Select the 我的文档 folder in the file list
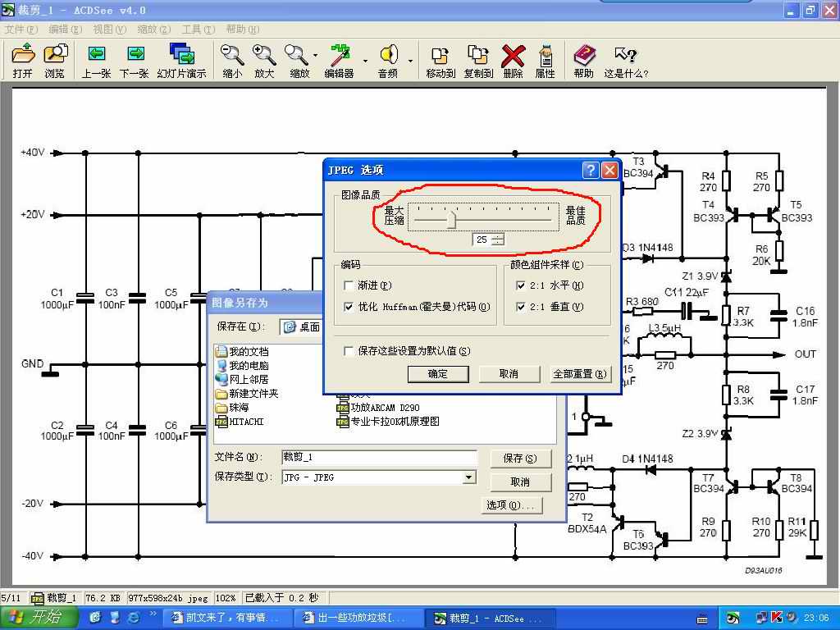 (x=242, y=351)
